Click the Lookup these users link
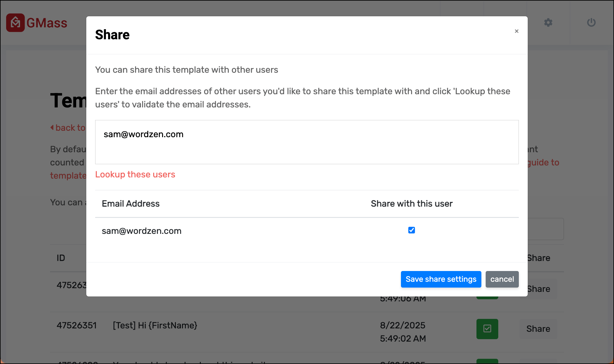Image resolution: width=614 pixels, height=364 pixels. click(x=135, y=174)
